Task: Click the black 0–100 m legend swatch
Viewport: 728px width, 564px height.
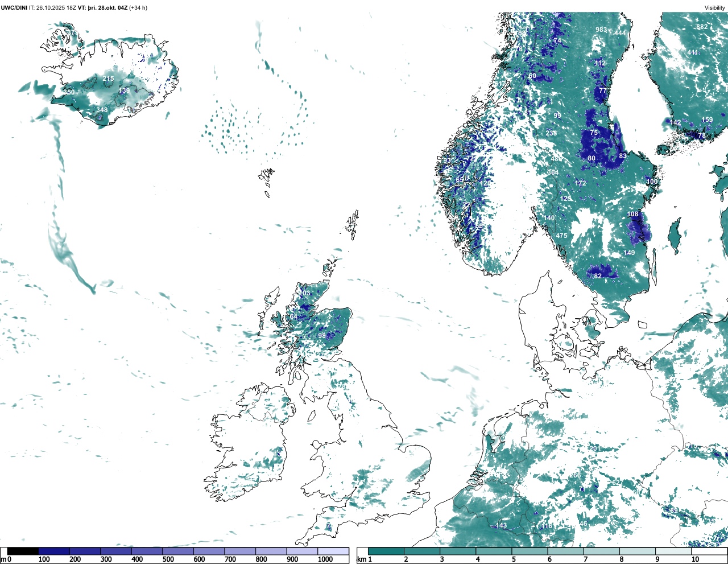Action: [23, 551]
